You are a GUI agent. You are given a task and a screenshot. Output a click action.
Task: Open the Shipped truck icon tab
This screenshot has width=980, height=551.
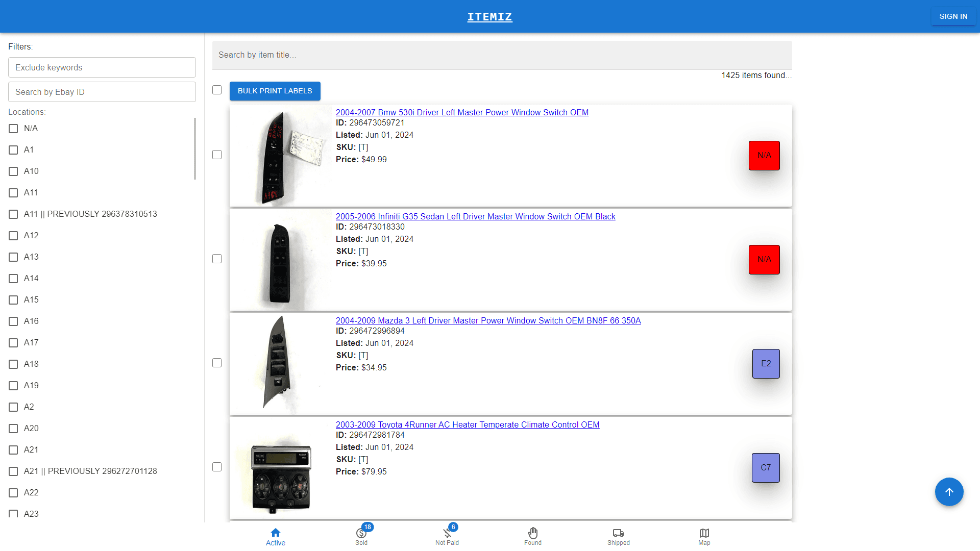[618, 537]
